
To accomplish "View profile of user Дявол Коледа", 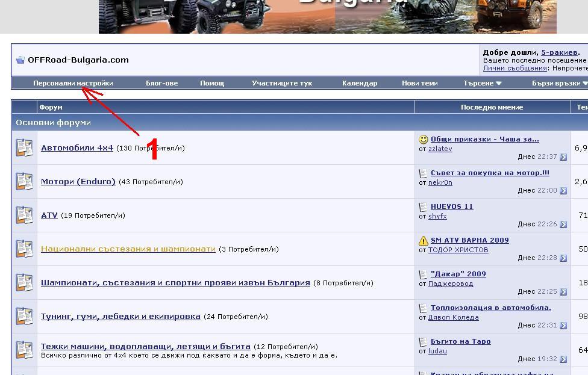I will 454,317.
